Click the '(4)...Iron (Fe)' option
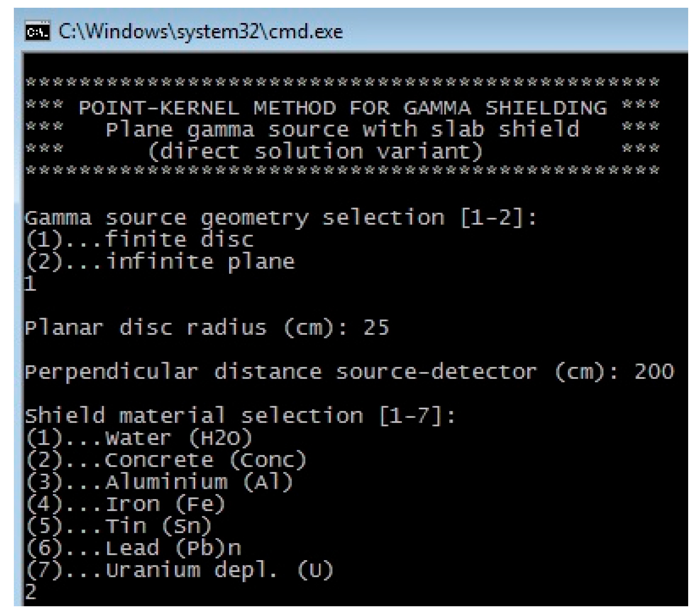The image size is (700, 614). 126,504
